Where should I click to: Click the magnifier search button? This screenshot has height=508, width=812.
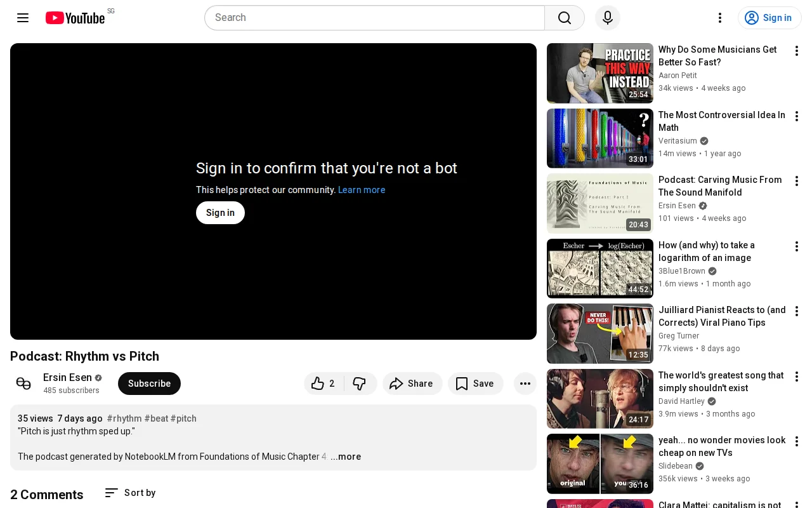click(565, 18)
